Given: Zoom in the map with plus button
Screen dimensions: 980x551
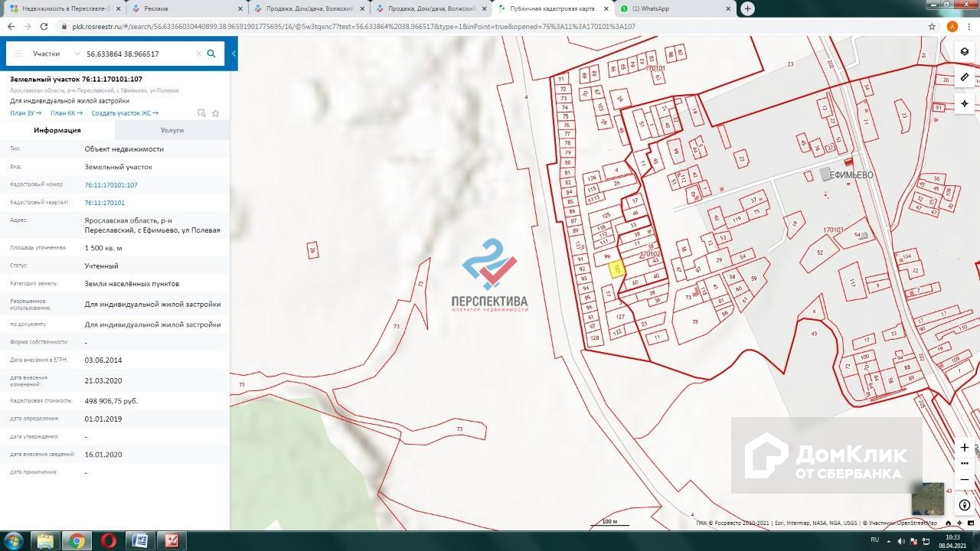Looking at the screenshot, I should coord(965,447).
